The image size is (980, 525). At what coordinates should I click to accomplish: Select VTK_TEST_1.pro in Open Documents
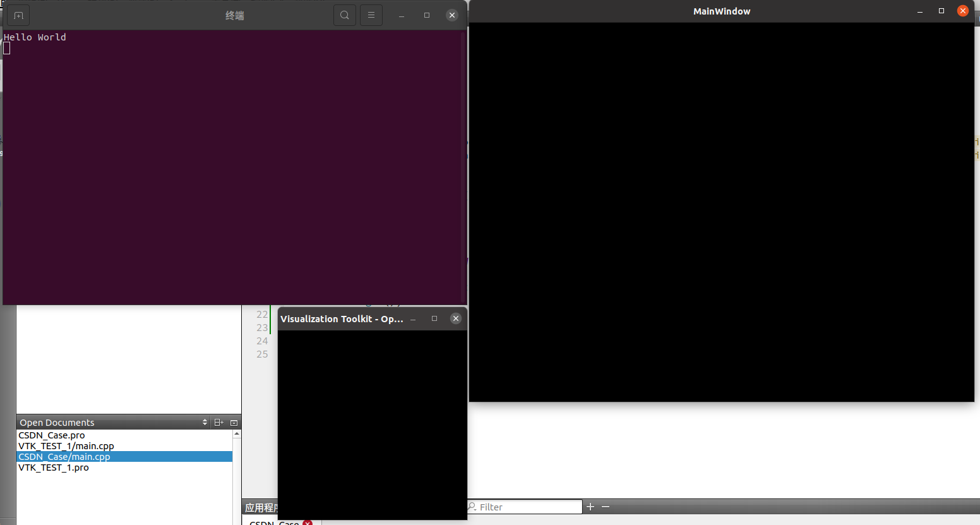(x=124, y=468)
